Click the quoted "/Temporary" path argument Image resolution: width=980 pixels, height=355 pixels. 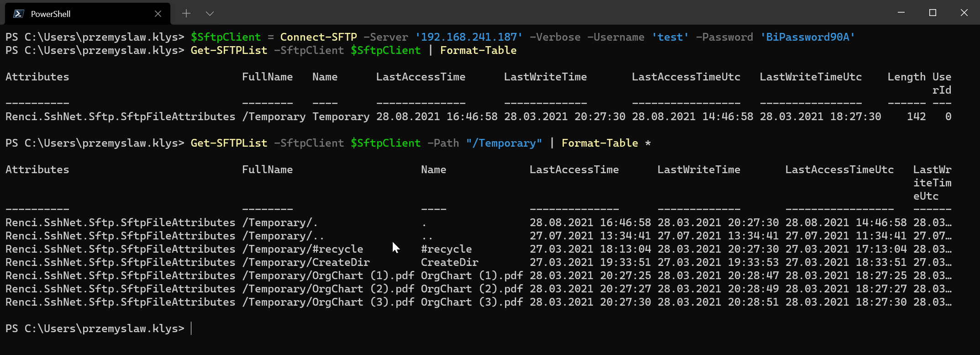pyautogui.click(x=504, y=143)
